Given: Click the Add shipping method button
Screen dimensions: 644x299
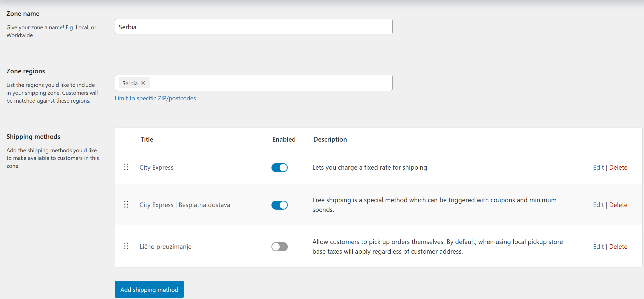Looking at the screenshot, I should [x=149, y=290].
